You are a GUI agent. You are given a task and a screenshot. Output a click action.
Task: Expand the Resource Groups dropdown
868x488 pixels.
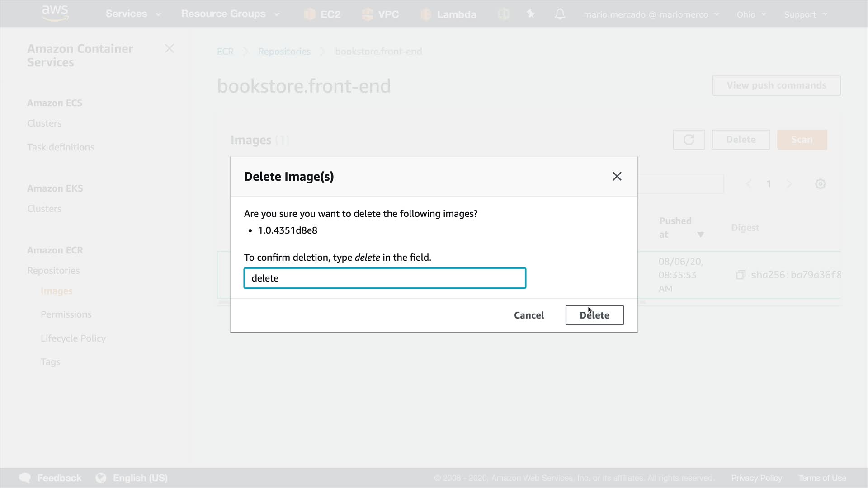[230, 14]
